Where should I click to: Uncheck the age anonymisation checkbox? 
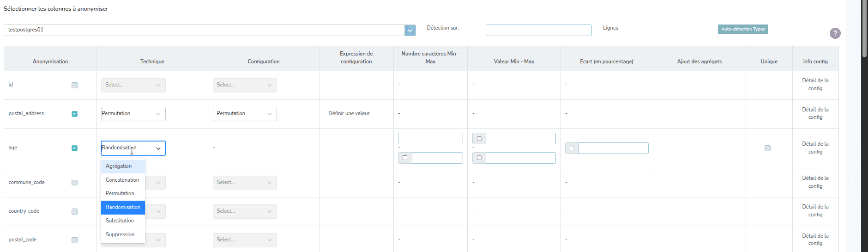pyautogui.click(x=74, y=148)
